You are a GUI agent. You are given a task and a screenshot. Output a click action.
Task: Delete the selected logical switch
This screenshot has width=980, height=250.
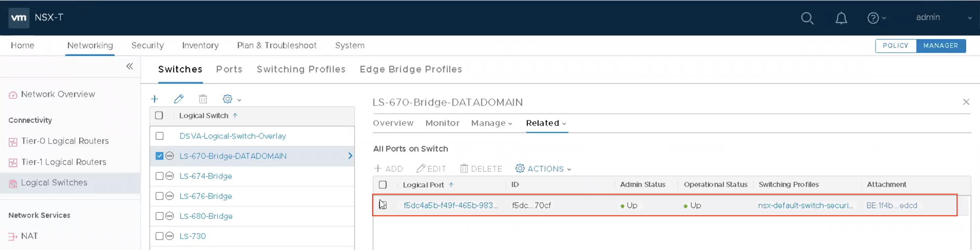pyautogui.click(x=203, y=99)
